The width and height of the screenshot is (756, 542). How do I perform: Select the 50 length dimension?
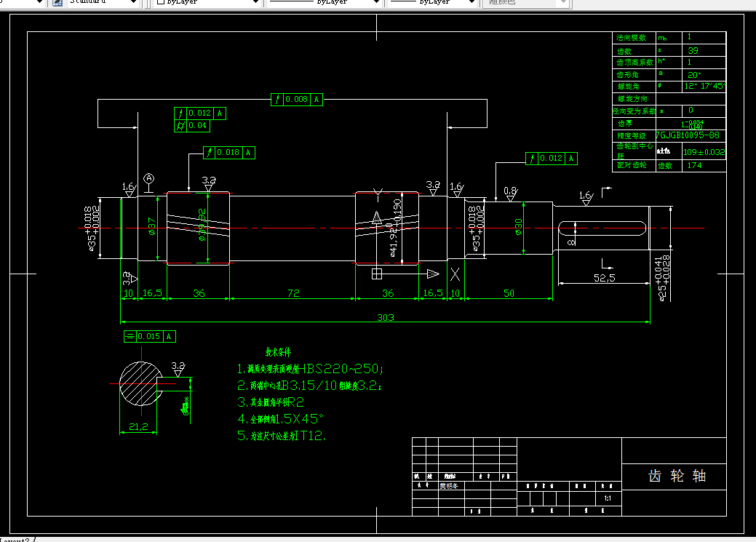(x=509, y=293)
